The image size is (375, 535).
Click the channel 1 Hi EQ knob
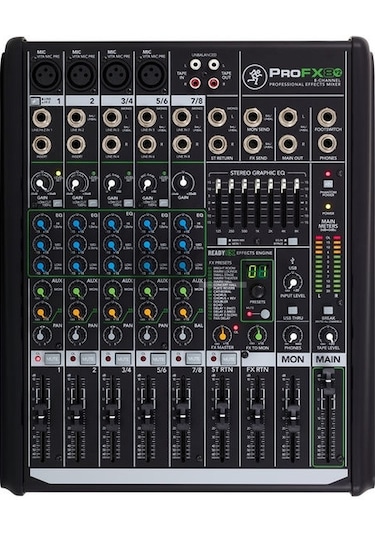pyautogui.click(x=41, y=224)
